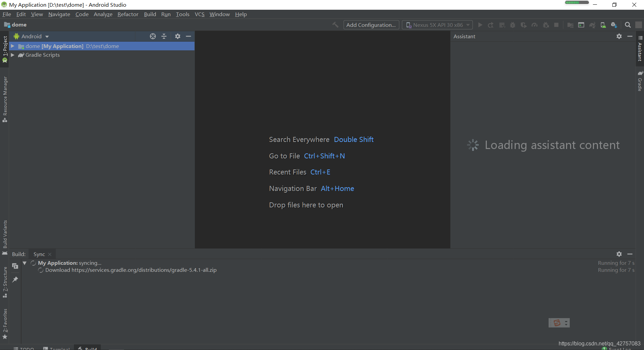The width and height of the screenshot is (644, 350).
Task: Click the Pin Tab icon in Build panel
Action: [15, 279]
